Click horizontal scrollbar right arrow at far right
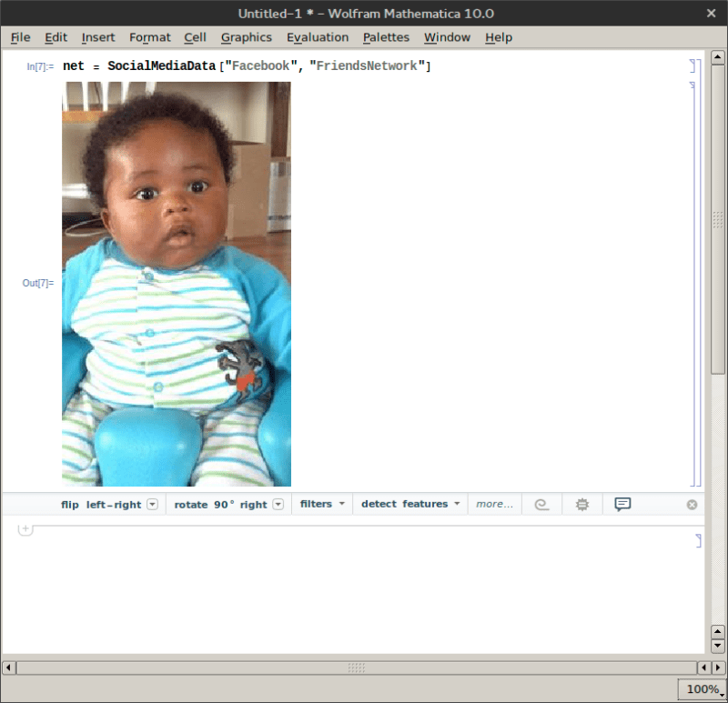The width and height of the screenshot is (728, 703). click(x=718, y=668)
